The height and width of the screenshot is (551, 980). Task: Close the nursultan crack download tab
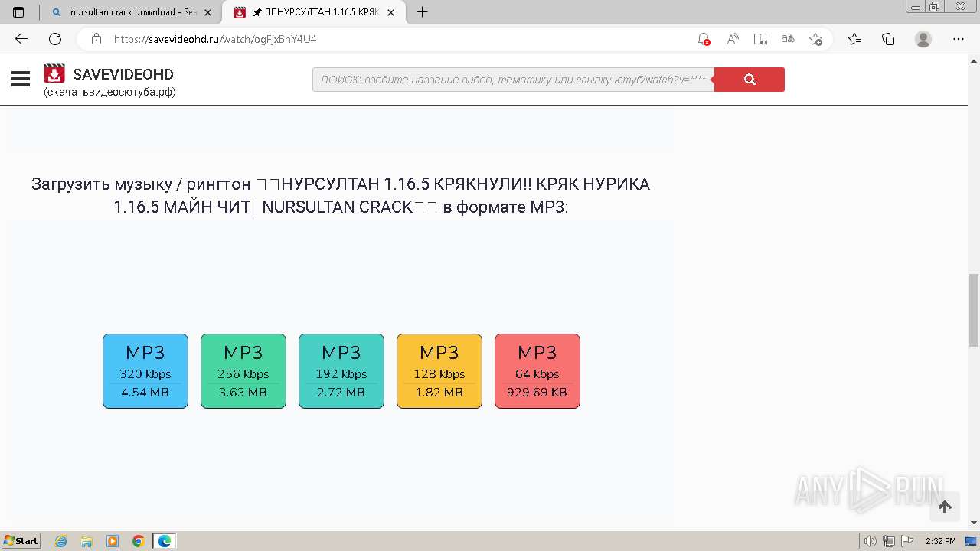pos(207,12)
